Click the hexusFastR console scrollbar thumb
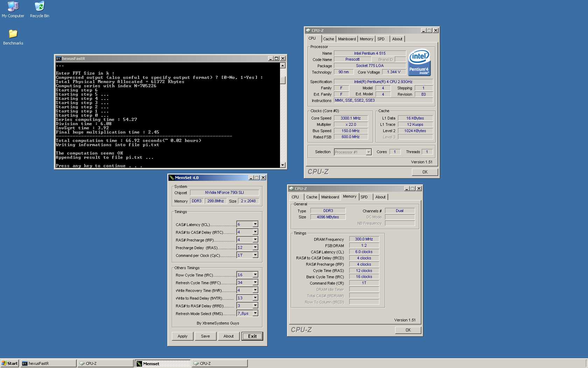The height and width of the screenshot is (368, 588). tap(283, 80)
